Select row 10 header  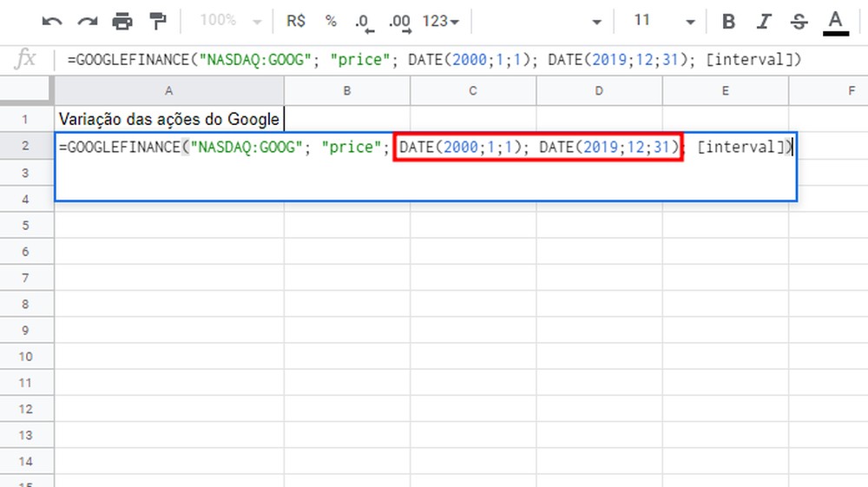click(x=26, y=357)
